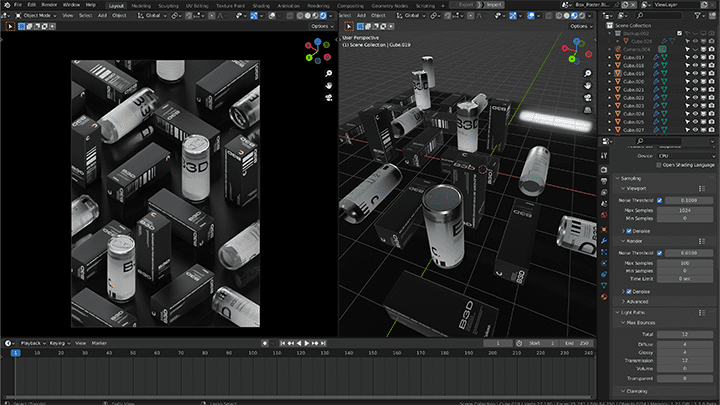Open the File menu
The height and width of the screenshot is (405, 720).
click(18, 5)
